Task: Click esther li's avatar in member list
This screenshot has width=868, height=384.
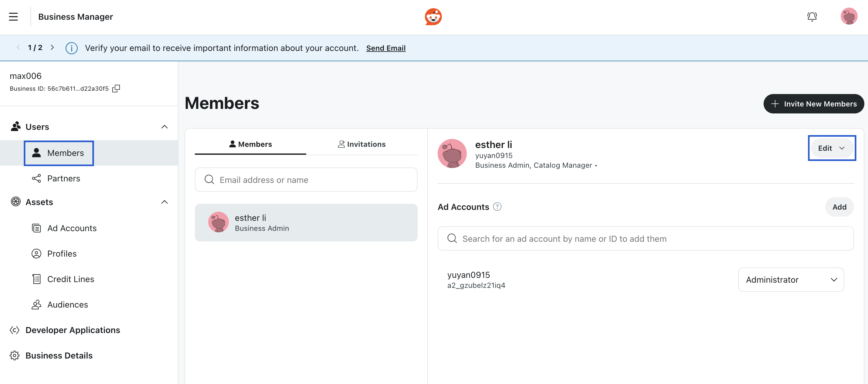Action: tap(218, 222)
